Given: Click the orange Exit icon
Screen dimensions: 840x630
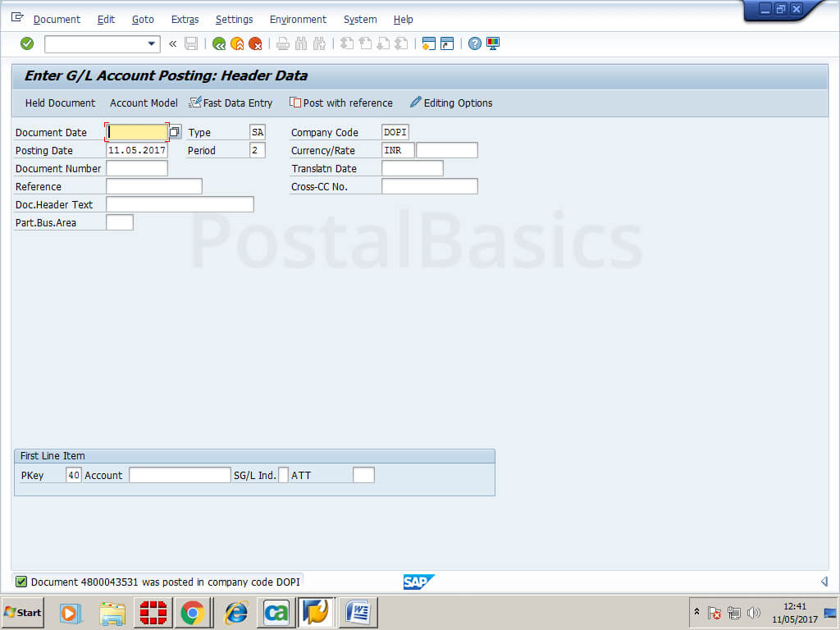Looking at the screenshot, I should tap(237, 43).
